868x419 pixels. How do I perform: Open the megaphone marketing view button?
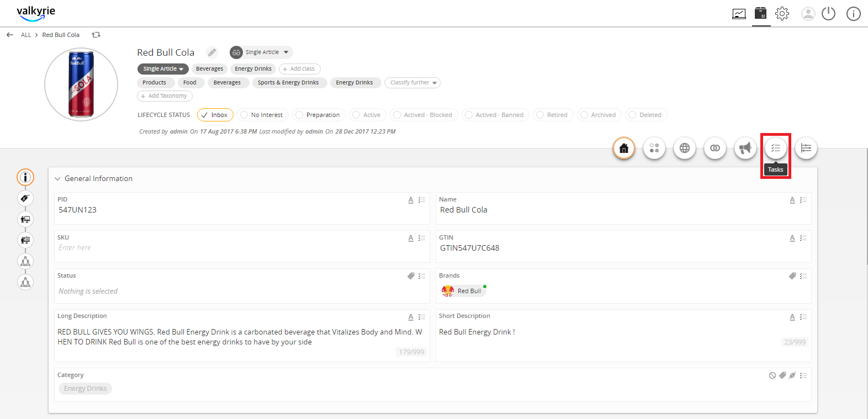point(745,148)
